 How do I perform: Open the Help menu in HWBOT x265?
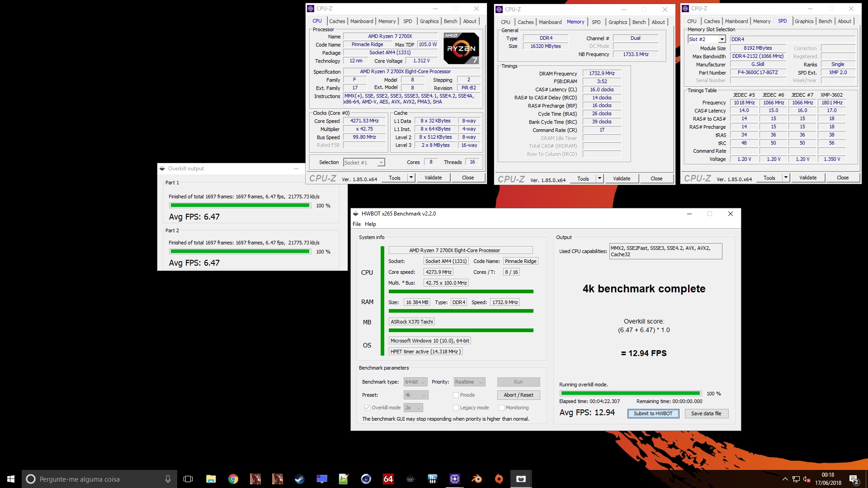[x=370, y=224]
